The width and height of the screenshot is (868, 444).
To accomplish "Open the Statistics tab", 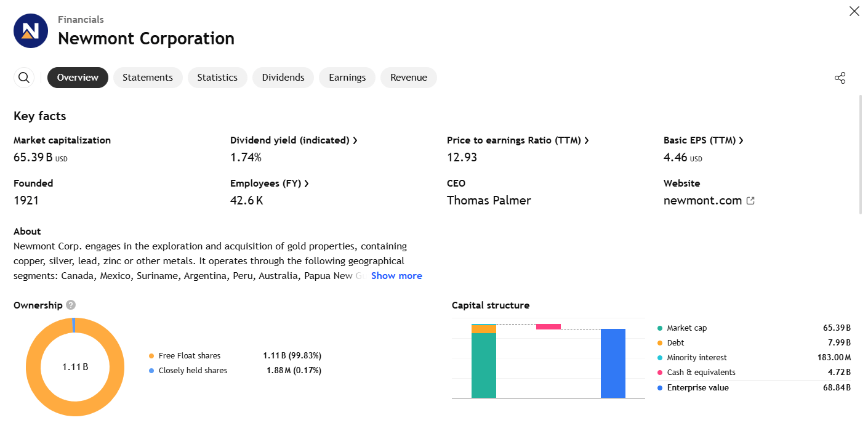I will (x=217, y=78).
